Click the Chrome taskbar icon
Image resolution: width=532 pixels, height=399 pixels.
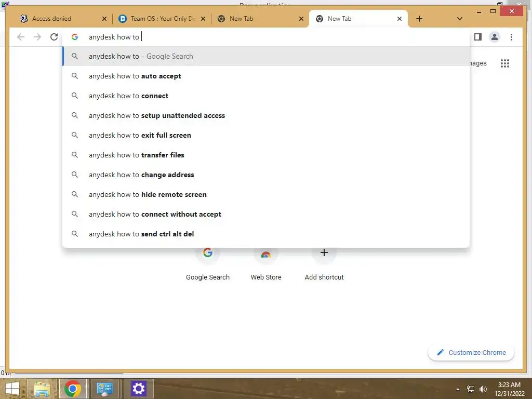click(x=72, y=389)
